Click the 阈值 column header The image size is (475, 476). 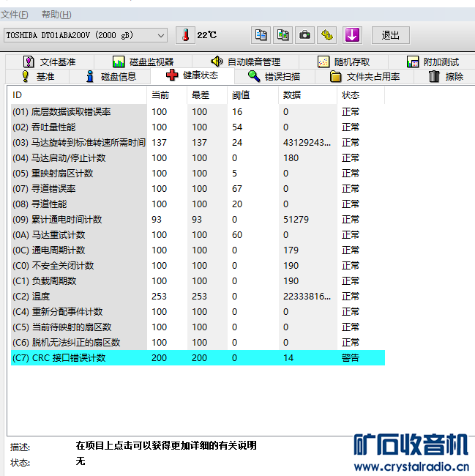tap(253, 95)
